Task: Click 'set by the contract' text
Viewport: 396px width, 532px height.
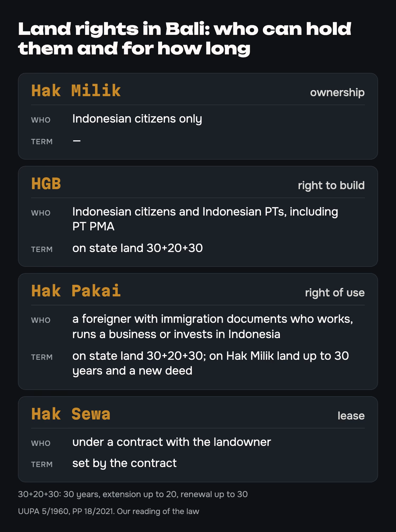Action: click(x=124, y=463)
